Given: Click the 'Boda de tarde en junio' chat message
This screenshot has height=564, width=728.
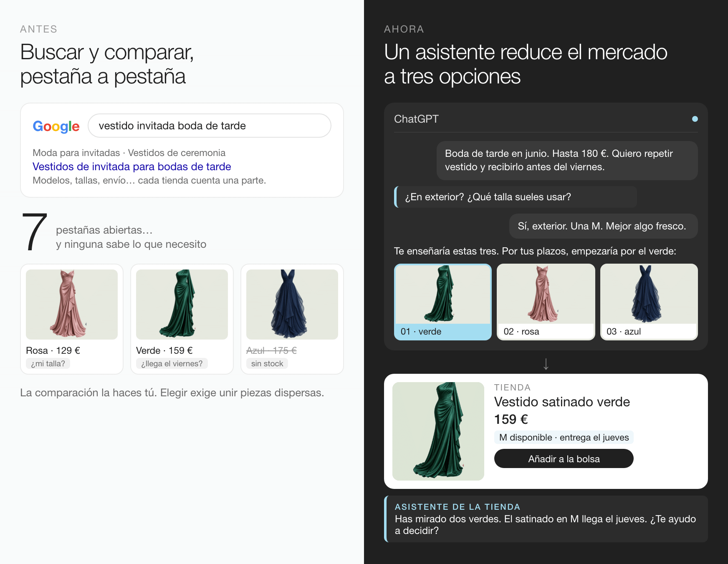Looking at the screenshot, I should coord(567,160).
